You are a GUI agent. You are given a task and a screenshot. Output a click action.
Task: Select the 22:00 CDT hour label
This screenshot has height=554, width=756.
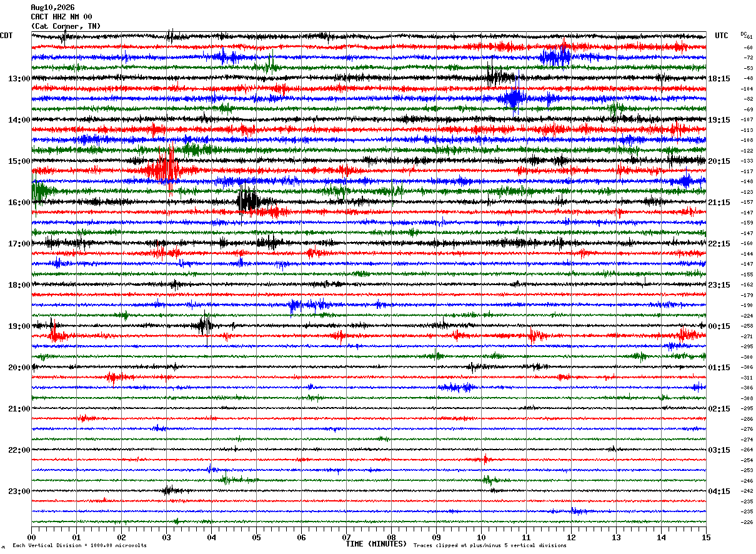[x=19, y=450]
